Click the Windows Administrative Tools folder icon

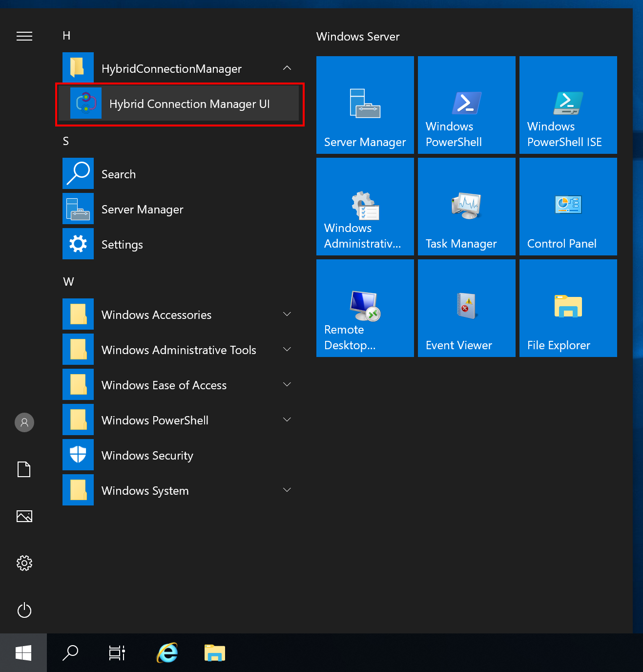click(x=78, y=349)
